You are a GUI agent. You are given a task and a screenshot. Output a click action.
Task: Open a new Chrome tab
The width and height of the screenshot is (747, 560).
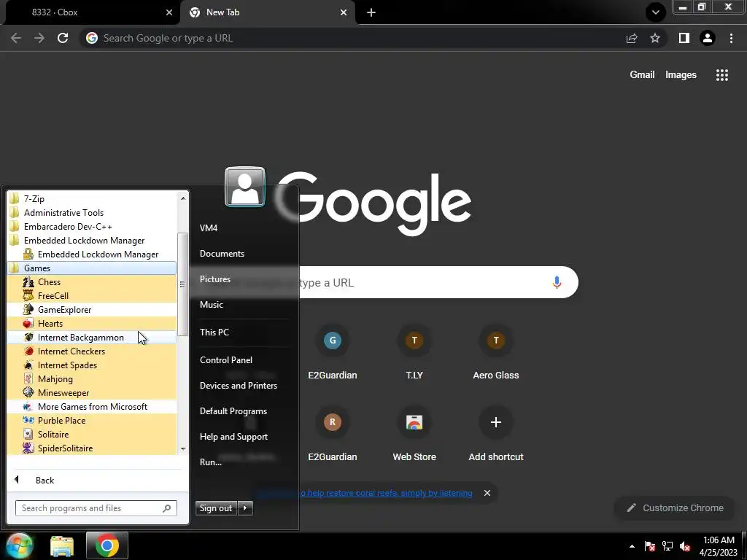click(x=371, y=12)
